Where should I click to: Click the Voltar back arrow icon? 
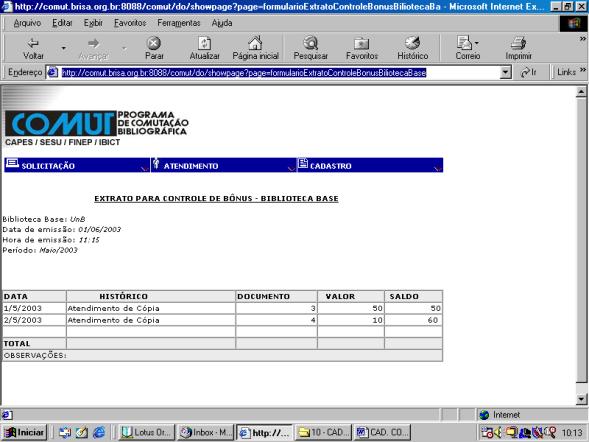point(33,43)
